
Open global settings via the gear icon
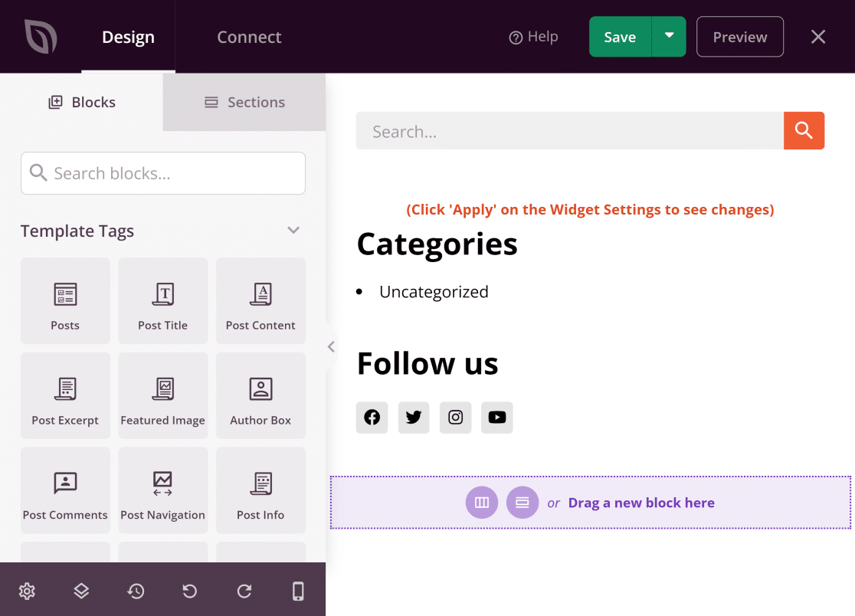tap(27, 591)
